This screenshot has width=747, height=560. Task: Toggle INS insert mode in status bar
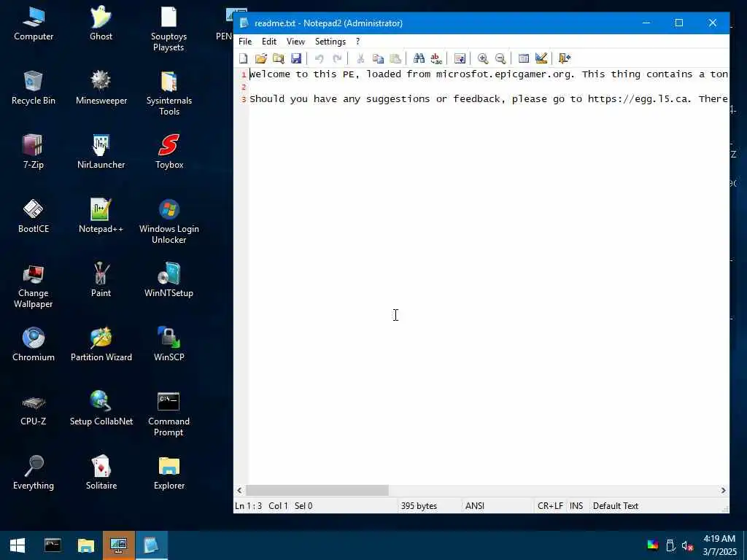click(x=576, y=506)
